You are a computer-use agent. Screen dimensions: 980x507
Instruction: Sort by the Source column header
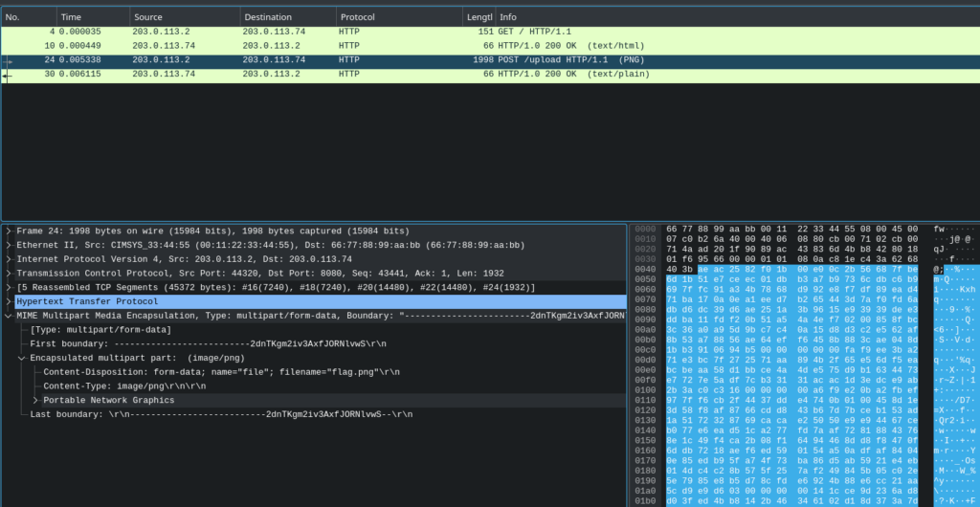(x=182, y=17)
